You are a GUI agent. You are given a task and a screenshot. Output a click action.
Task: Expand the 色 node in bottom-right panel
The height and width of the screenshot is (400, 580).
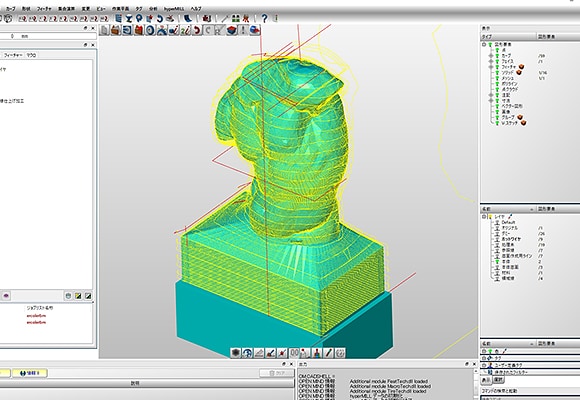tap(484, 351)
